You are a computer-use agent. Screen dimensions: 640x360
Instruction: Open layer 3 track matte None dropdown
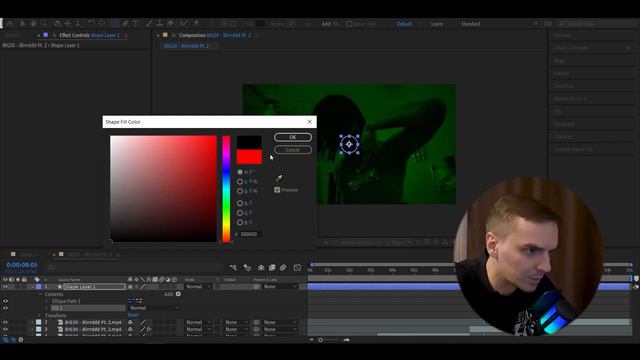(236, 329)
